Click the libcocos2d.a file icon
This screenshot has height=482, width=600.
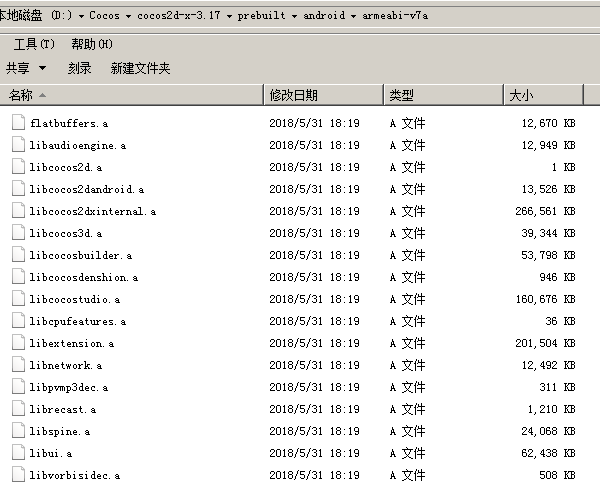tap(18, 167)
